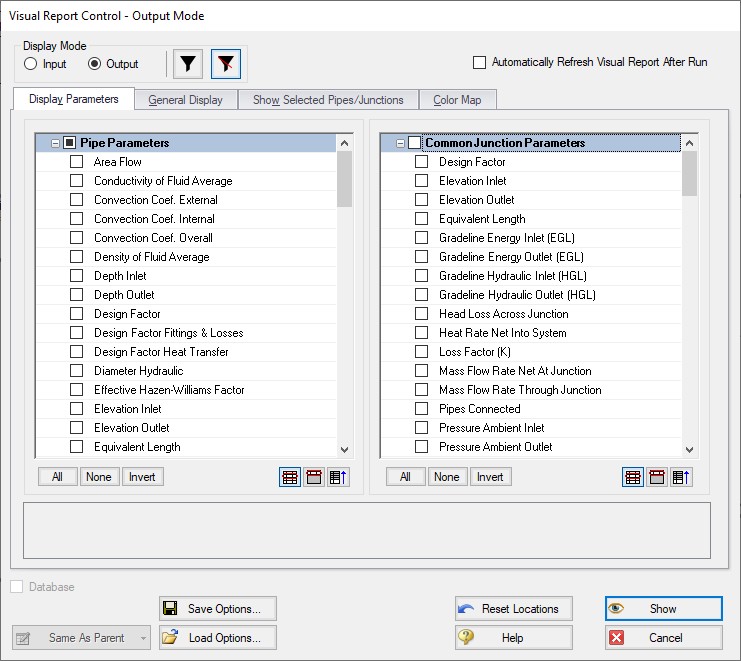Toggle the Common Junction Parameters group checkbox
741x661 pixels.
[x=414, y=143]
